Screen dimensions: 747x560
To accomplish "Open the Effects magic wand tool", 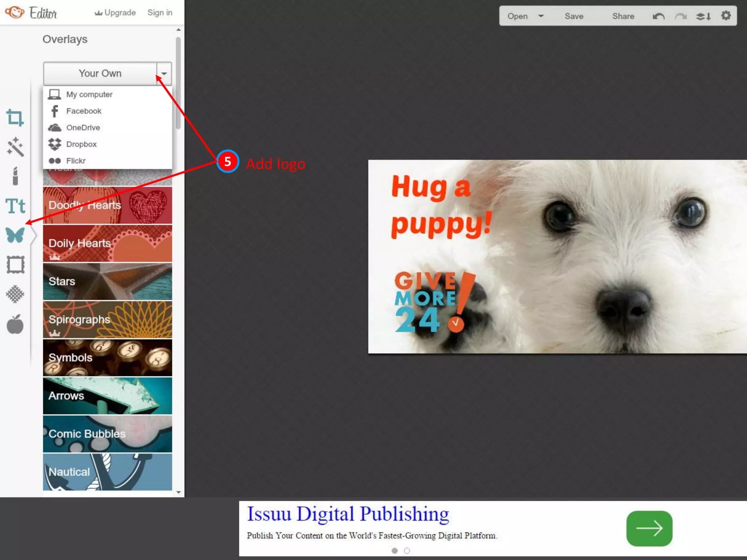I will 15,147.
